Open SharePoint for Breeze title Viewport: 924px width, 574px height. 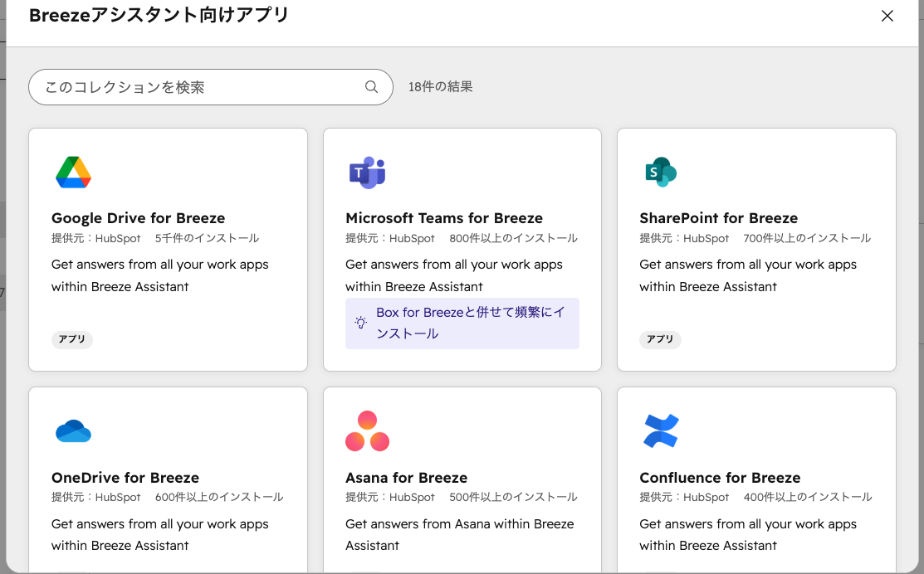pos(718,218)
